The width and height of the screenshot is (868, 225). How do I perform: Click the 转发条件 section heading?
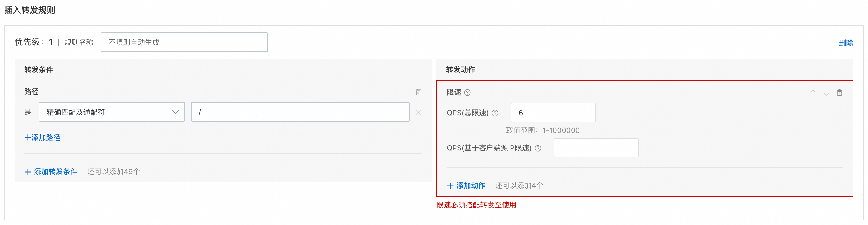[39, 69]
